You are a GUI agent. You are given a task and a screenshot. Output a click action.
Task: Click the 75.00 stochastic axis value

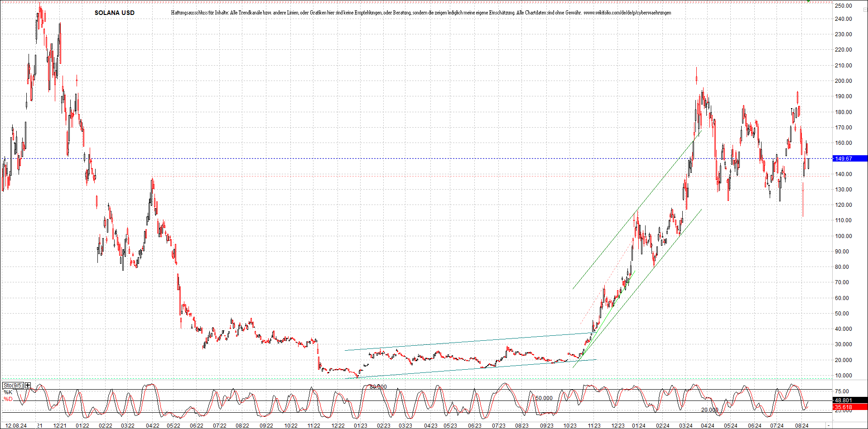pos(842,391)
